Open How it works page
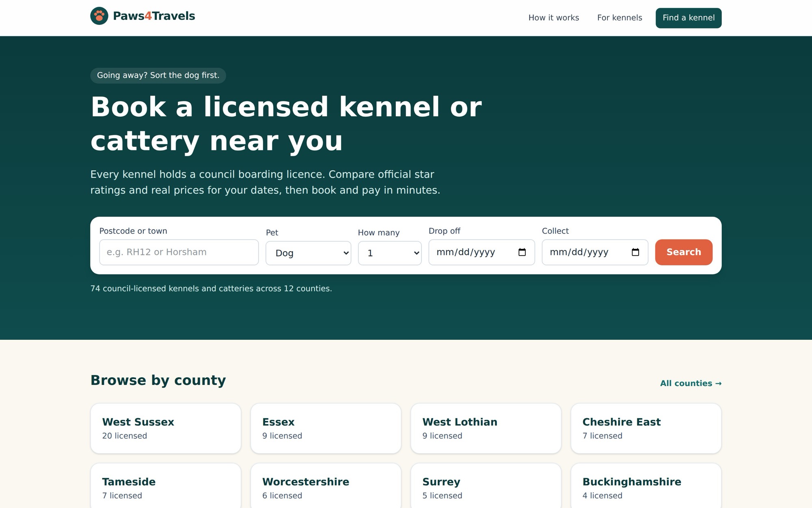 (x=554, y=18)
